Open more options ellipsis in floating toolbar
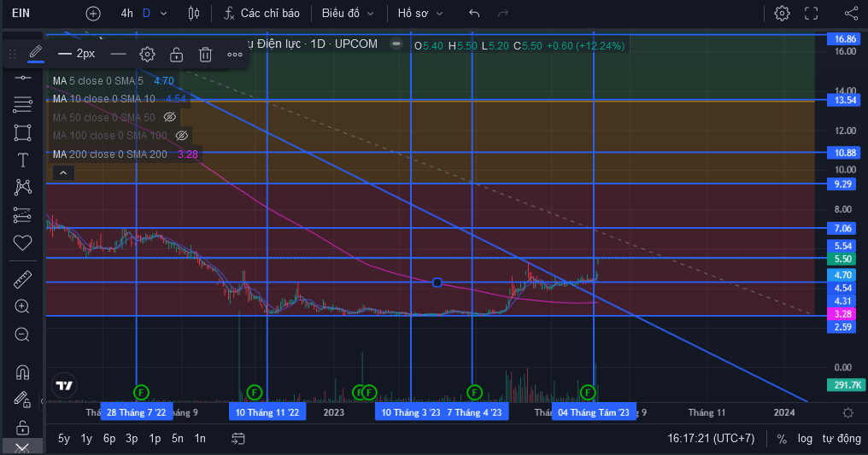868x455 pixels. (235, 54)
